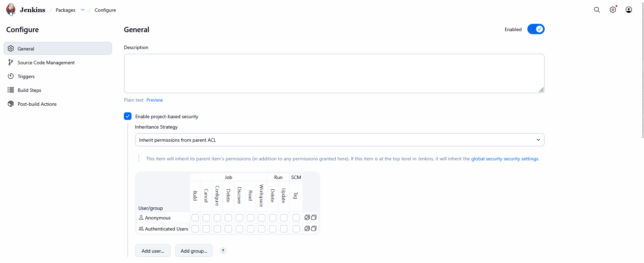The image size is (644, 263).
Task: Unselect all permissions for Anonymous row
Action: pos(314,217)
